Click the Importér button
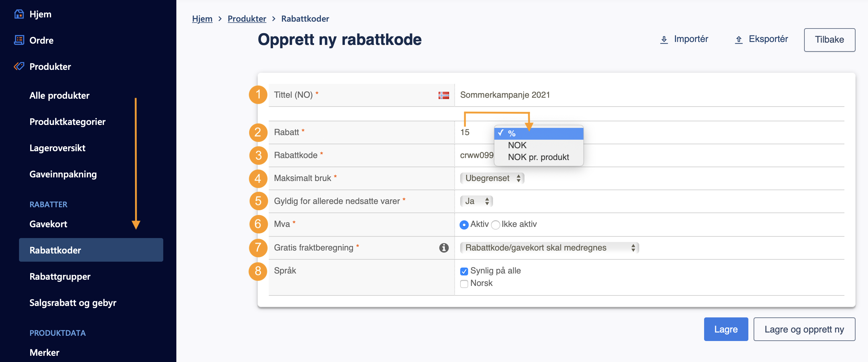 684,39
